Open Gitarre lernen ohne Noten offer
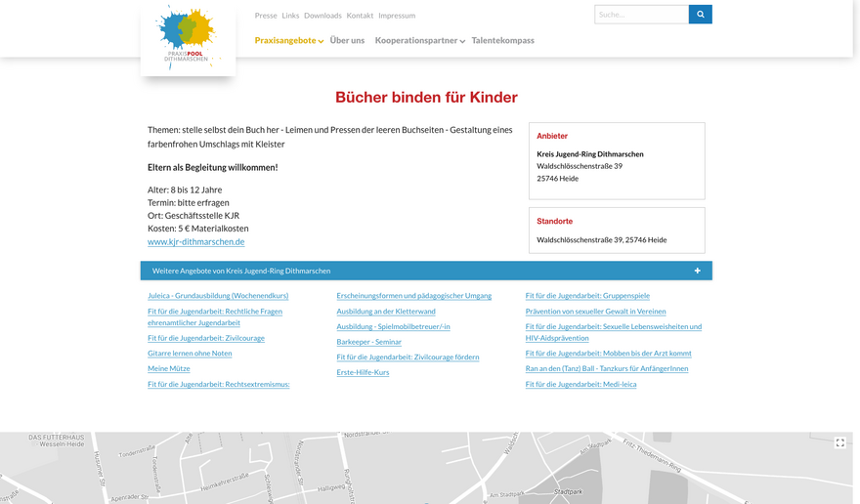The width and height of the screenshot is (860, 504). pyautogui.click(x=190, y=354)
